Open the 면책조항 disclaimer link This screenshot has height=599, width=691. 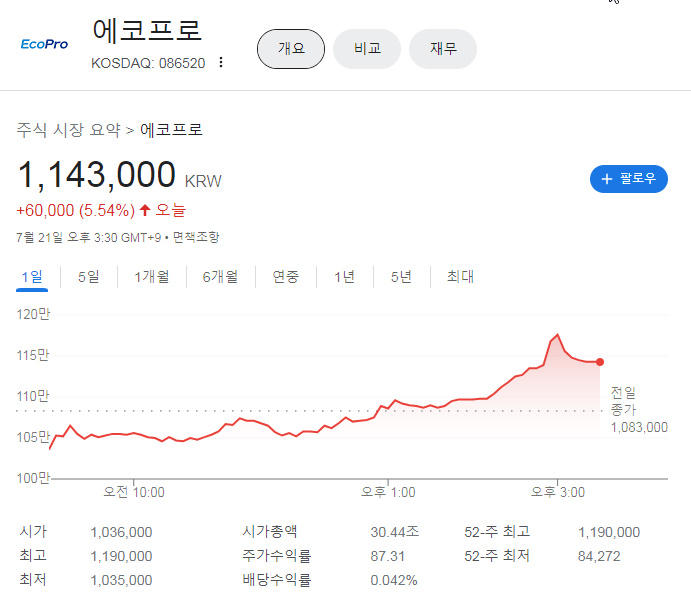(196, 238)
